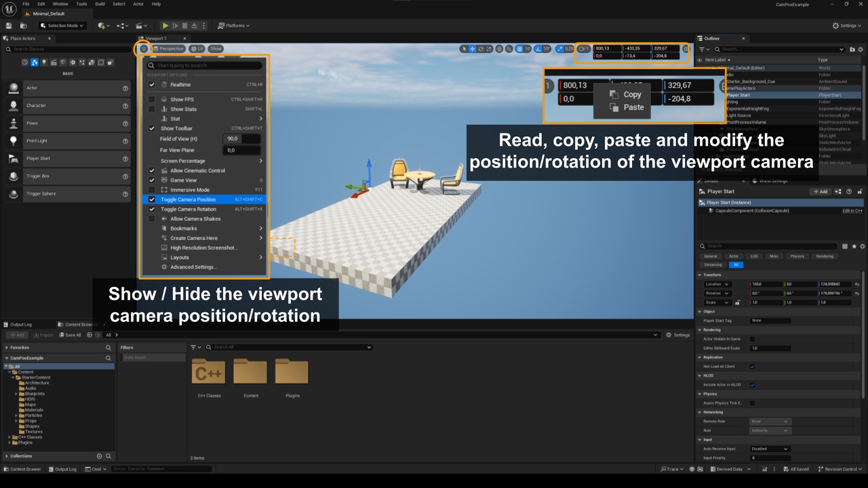
Task: Select Recently Placed clock category in Place Actors
Action: coord(25,62)
